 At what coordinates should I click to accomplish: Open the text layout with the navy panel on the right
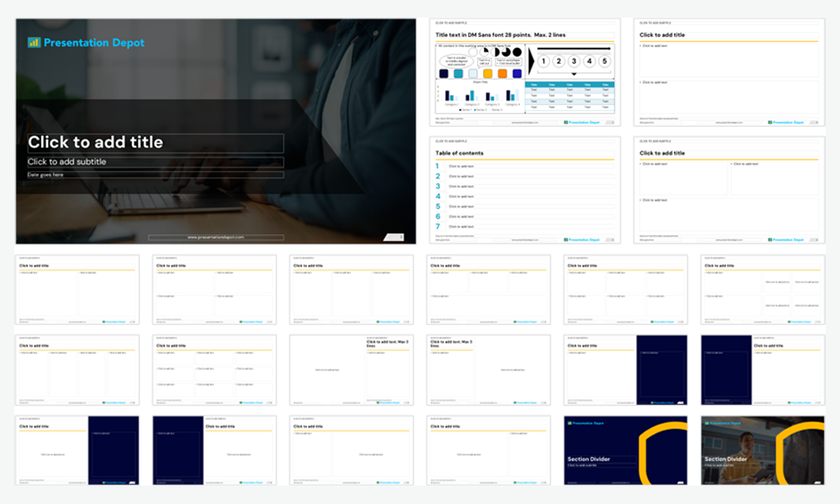[626, 370]
